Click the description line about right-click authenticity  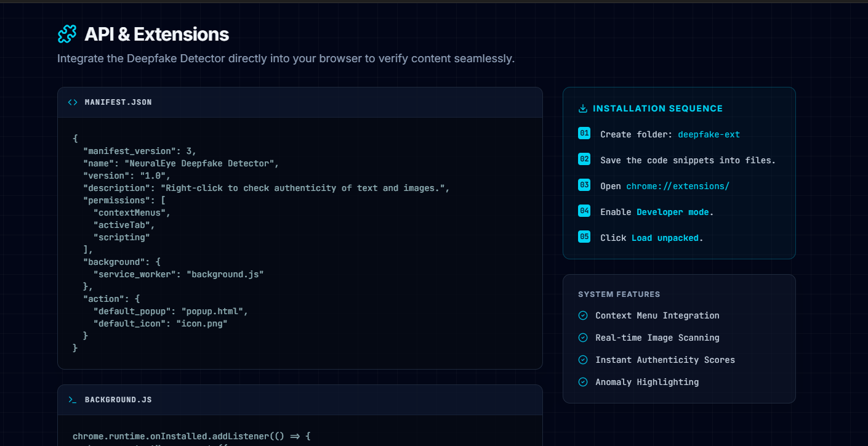tap(267, 188)
